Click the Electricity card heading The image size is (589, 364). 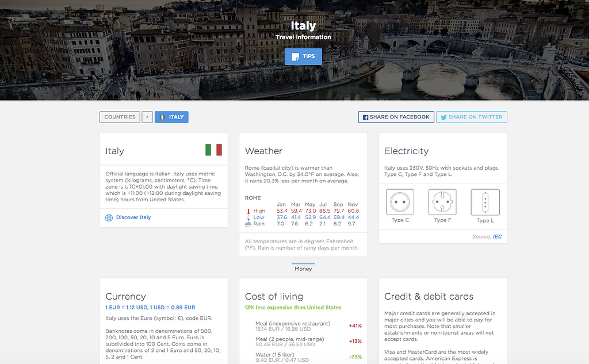(x=407, y=151)
